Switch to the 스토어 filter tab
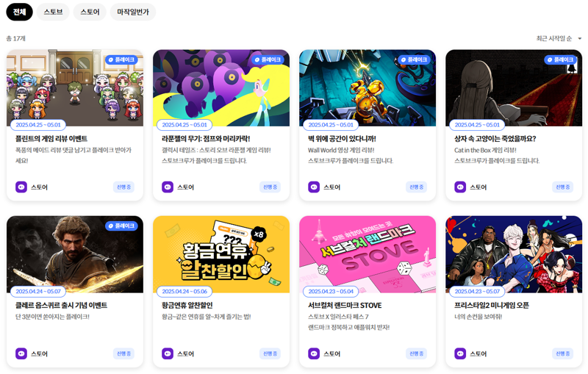This screenshot has width=588, height=374. (90, 12)
